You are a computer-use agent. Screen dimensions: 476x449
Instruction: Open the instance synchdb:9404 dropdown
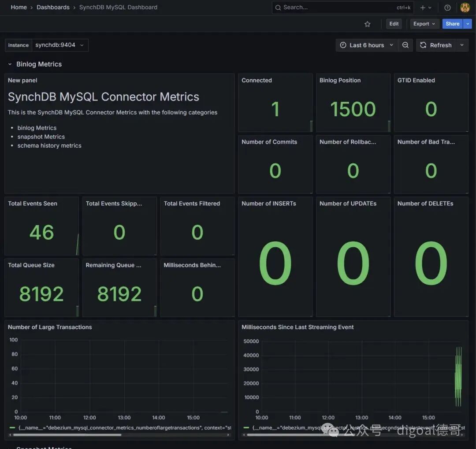[60, 45]
